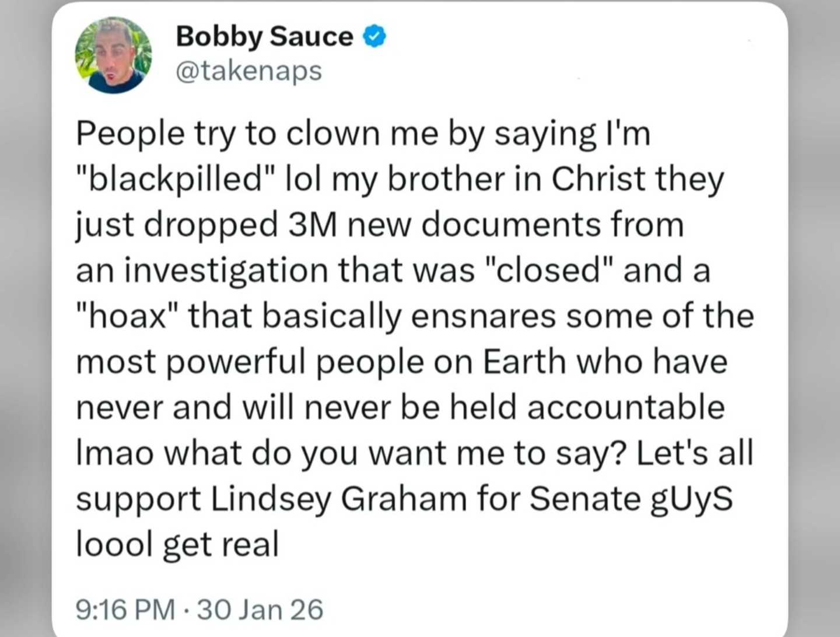Select the 30 Jan 26 date
Screen dimensions: 840x637
260,610
